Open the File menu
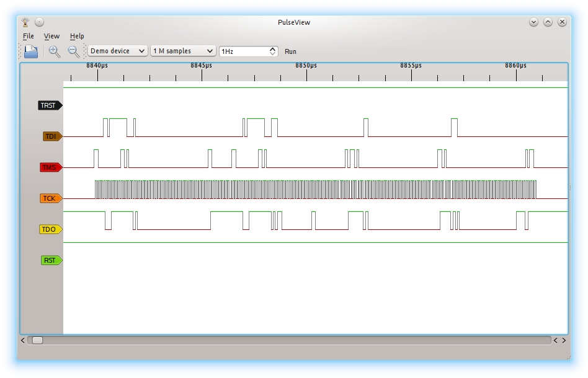 tap(29, 37)
